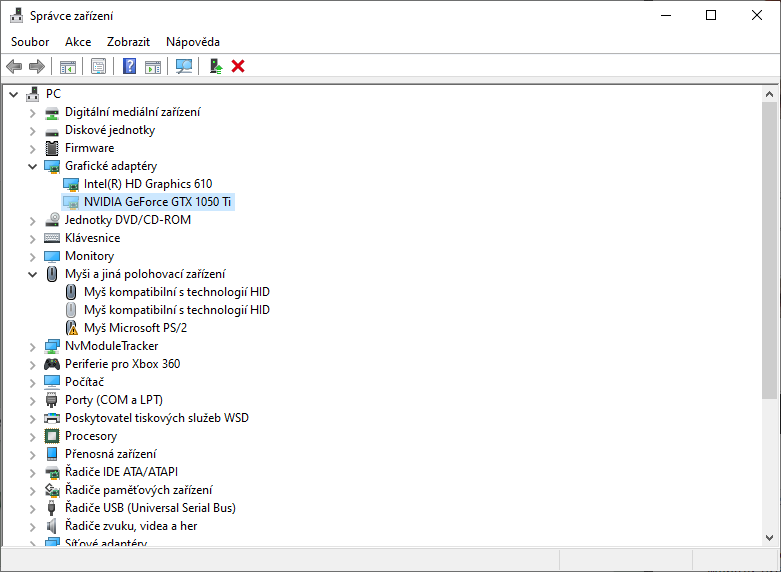The image size is (781, 572).
Task: Click the scrollbar down arrow
Action: click(769, 538)
